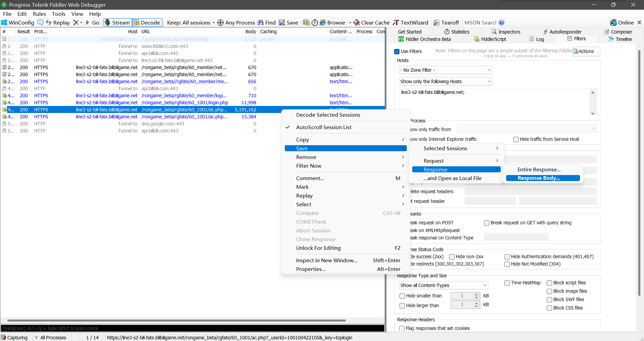
Task: Click the timer clock toolbar icon
Action: (315, 22)
